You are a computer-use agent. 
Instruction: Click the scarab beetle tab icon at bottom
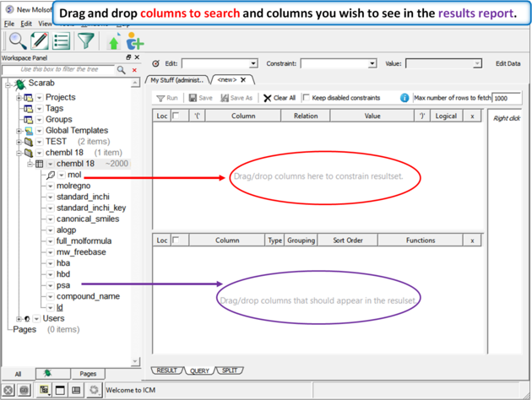(48, 373)
